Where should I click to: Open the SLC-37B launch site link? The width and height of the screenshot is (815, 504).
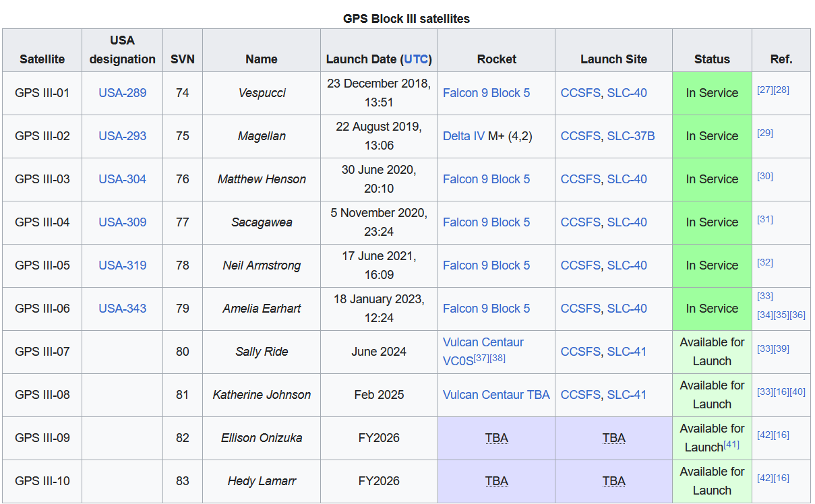pos(631,136)
